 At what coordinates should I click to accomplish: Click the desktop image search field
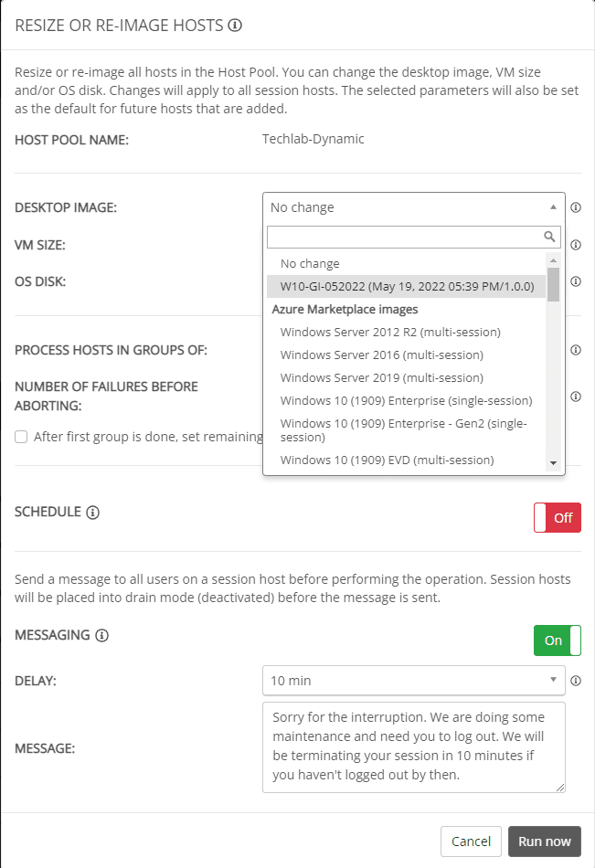pos(404,238)
